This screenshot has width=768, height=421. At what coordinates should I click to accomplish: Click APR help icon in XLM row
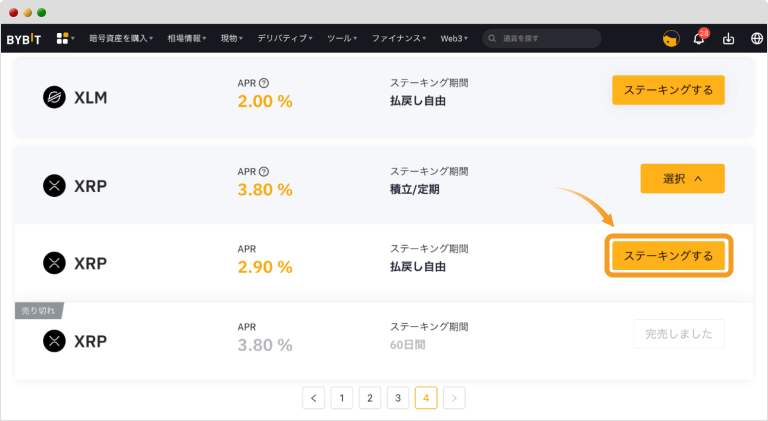tap(264, 83)
